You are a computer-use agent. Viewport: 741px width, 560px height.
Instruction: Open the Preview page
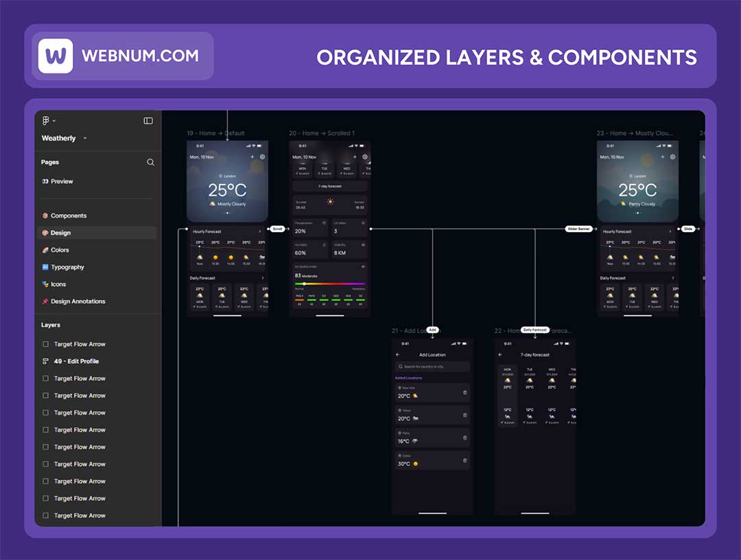62,181
